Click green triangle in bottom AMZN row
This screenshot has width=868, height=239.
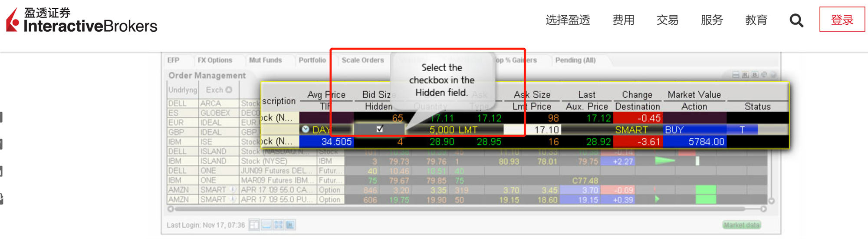657,199
